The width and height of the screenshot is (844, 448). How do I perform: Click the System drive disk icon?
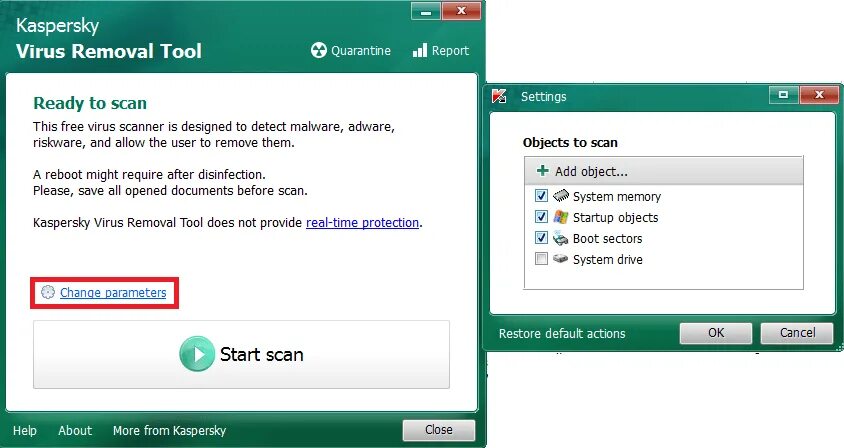(x=560, y=258)
